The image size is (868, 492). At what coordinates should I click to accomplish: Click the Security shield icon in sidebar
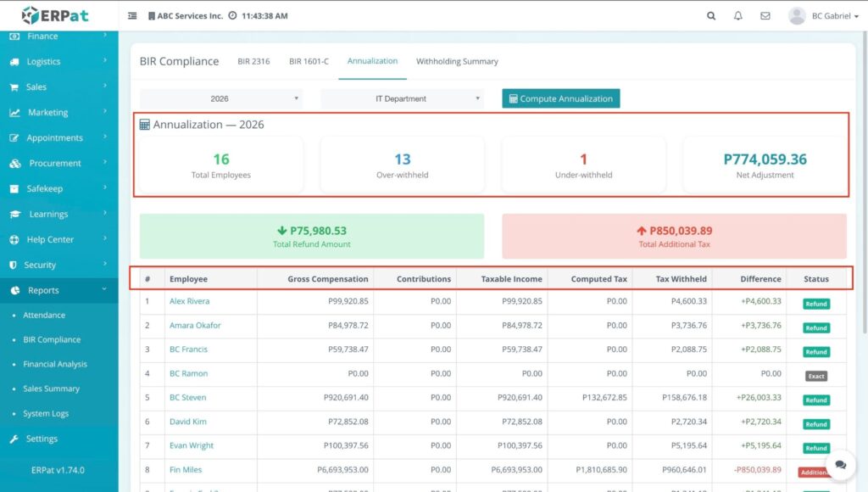click(14, 265)
